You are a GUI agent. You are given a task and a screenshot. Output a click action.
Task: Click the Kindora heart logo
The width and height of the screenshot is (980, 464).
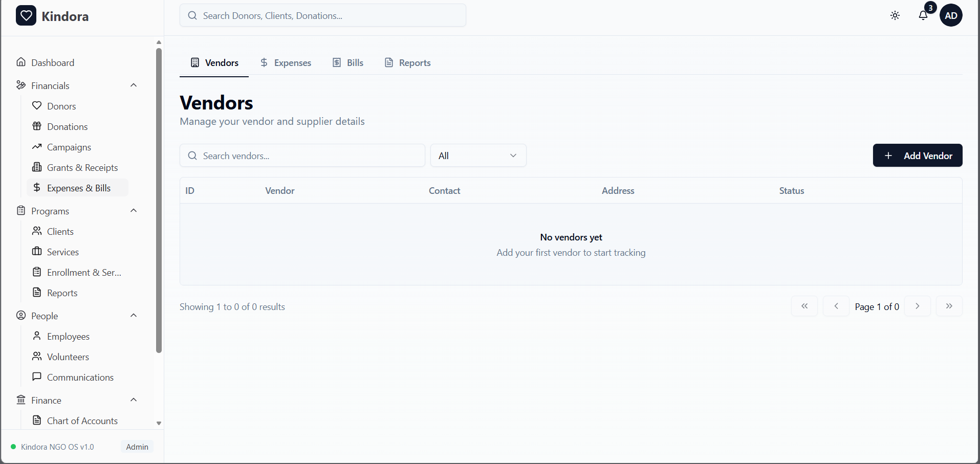pyautogui.click(x=27, y=15)
